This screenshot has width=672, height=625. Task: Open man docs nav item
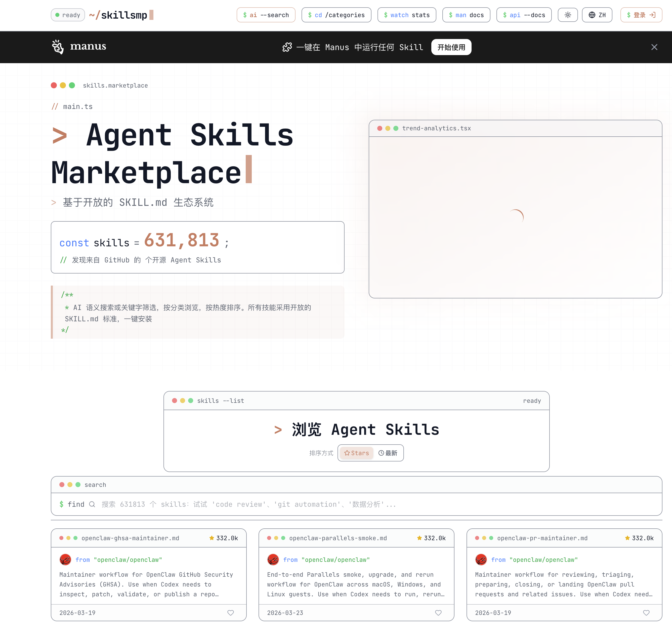coord(466,15)
